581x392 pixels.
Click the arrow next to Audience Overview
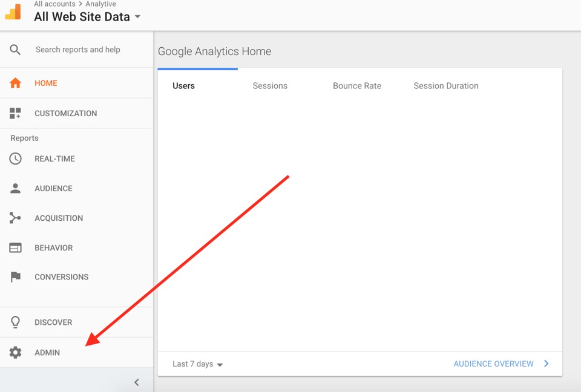[546, 364]
